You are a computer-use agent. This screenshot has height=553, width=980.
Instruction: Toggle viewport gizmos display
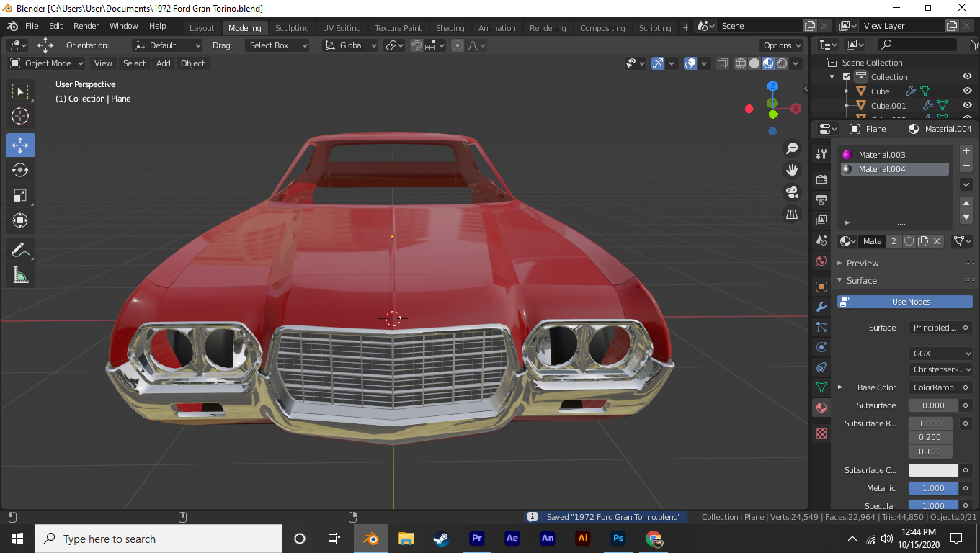(x=657, y=63)
